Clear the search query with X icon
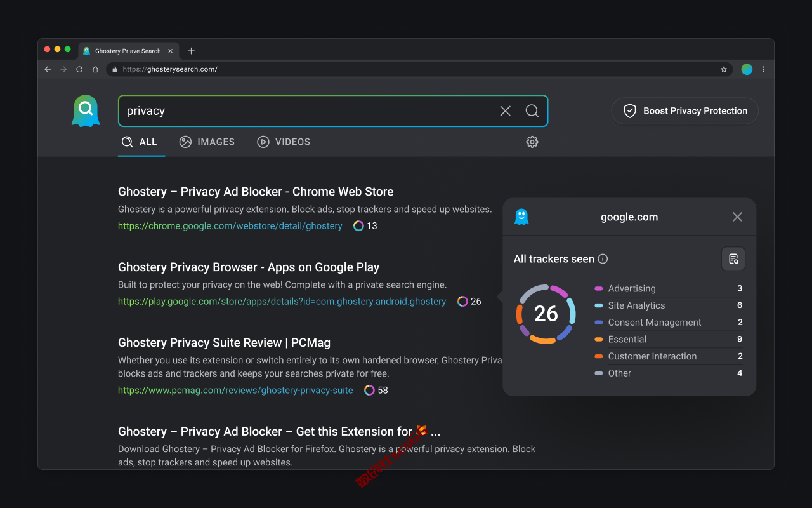812x508 pixels. tap(505, 111)
